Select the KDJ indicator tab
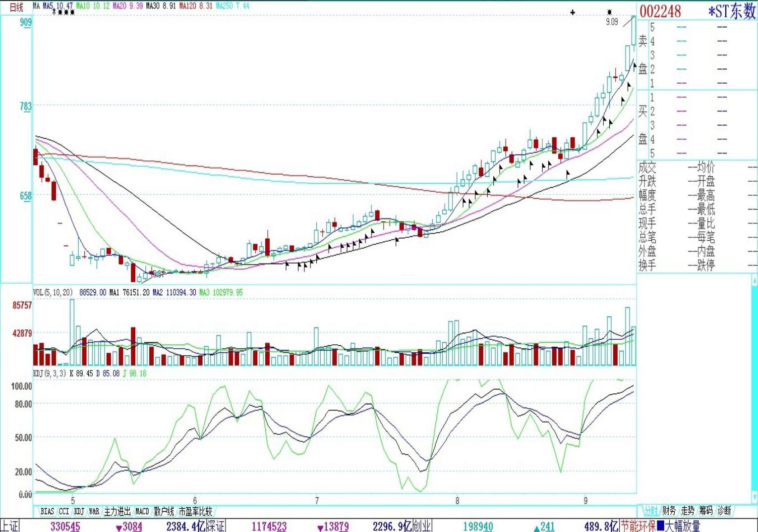This screenshot has height=532, width=758. [79, 511]
